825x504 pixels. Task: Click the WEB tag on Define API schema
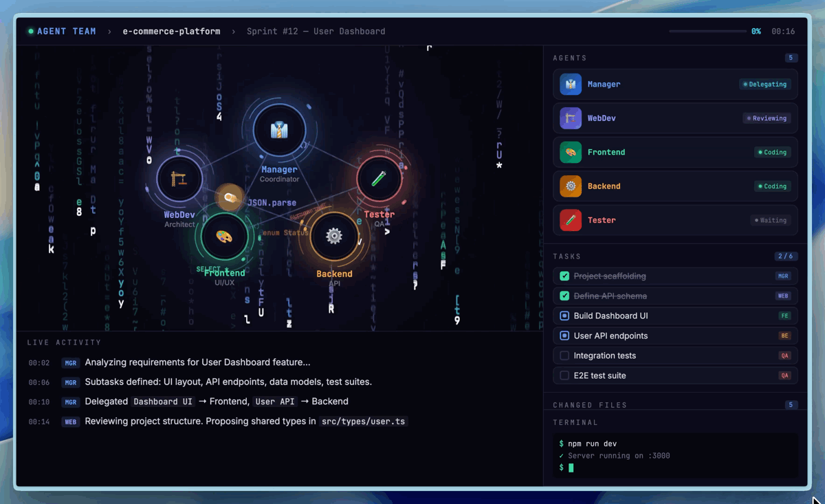(783, 296)
